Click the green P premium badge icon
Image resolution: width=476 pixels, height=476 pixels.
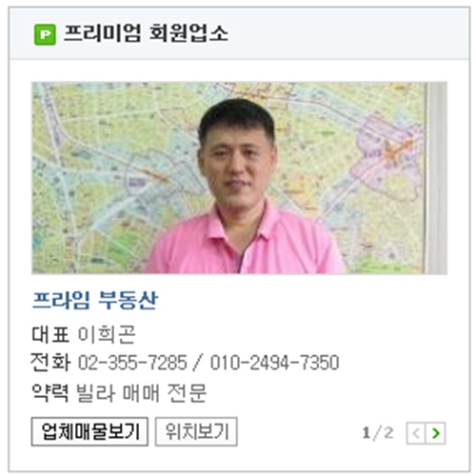point(45,34)
